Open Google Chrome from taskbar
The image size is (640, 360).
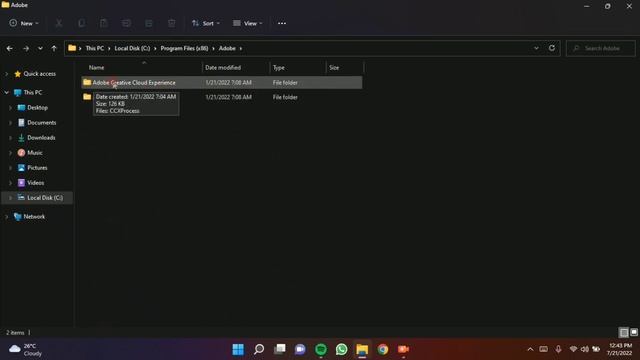(383, 349)
